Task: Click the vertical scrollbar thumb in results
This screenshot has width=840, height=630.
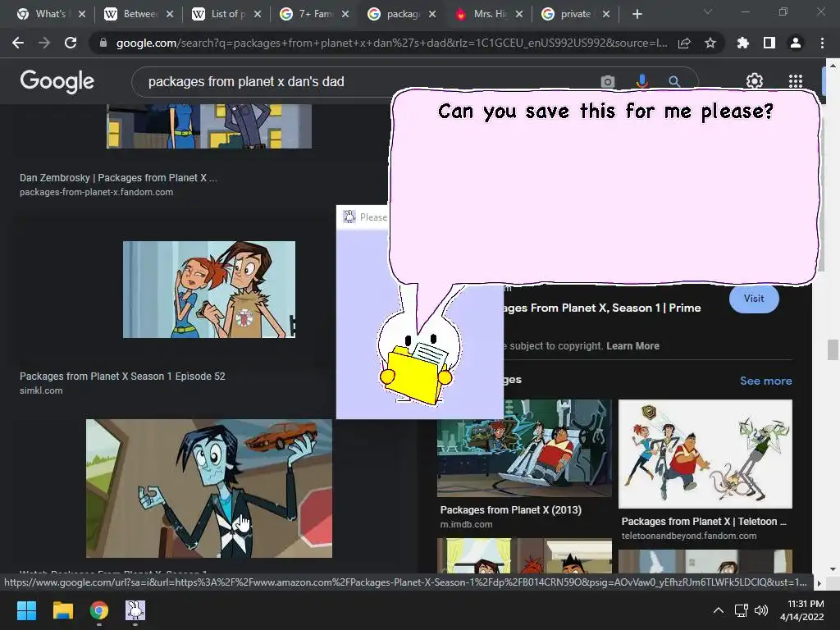Action: [x=833, y=349]
